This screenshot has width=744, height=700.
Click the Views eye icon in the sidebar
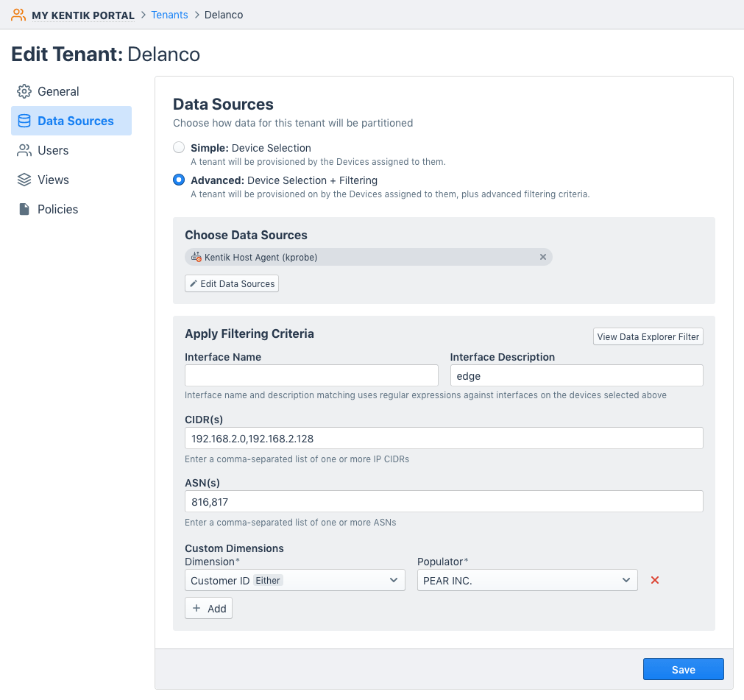pos(23,180)
